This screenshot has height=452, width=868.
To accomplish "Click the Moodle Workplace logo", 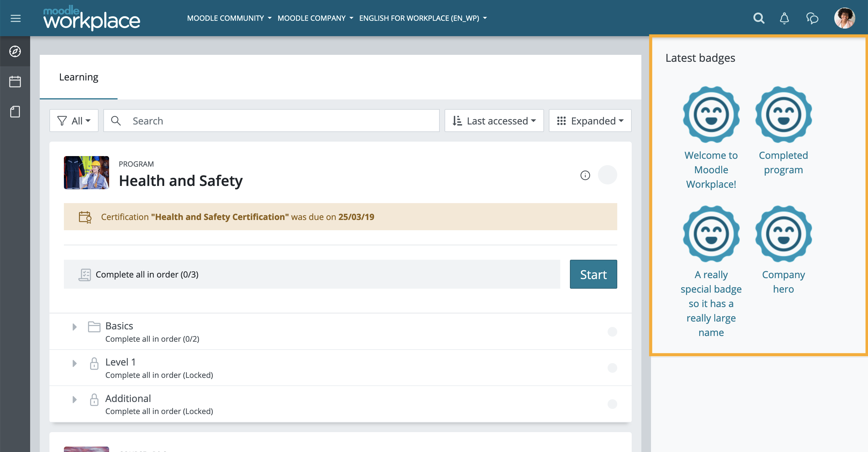I will [91, 18].
